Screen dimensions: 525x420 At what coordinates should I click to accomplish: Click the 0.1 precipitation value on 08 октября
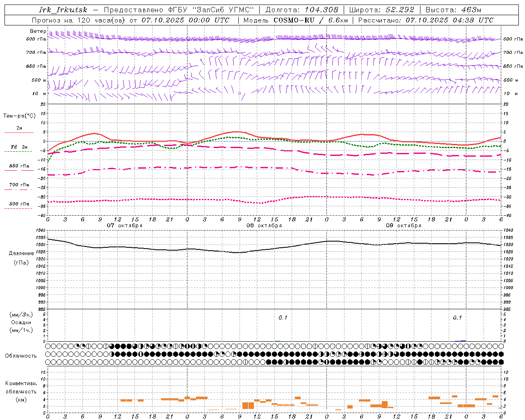[283, 318]
